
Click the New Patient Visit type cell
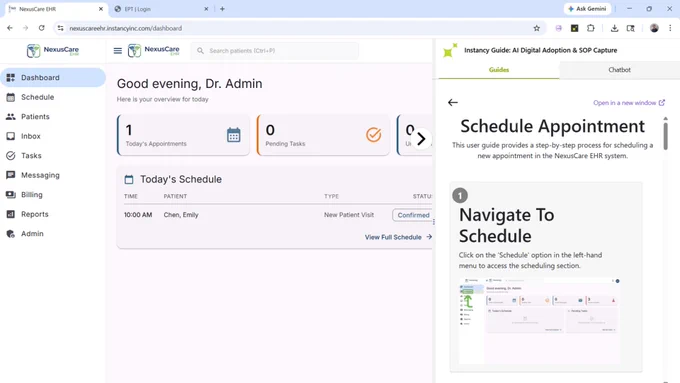349,215
